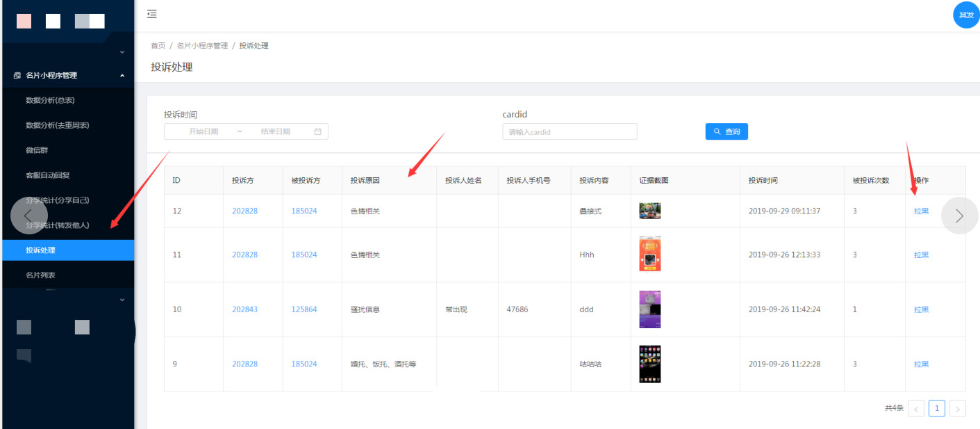Select 客服自动回复 in the sidebar
Image resolution: width=980 pixels, height=429 pixels.
tap(48, 175)
